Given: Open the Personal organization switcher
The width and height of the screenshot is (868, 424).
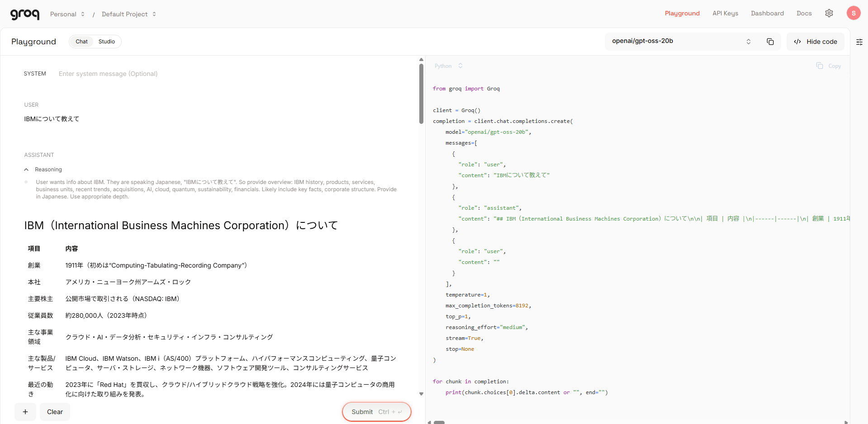Looking at the screenshot, I should tap(67, 14).
